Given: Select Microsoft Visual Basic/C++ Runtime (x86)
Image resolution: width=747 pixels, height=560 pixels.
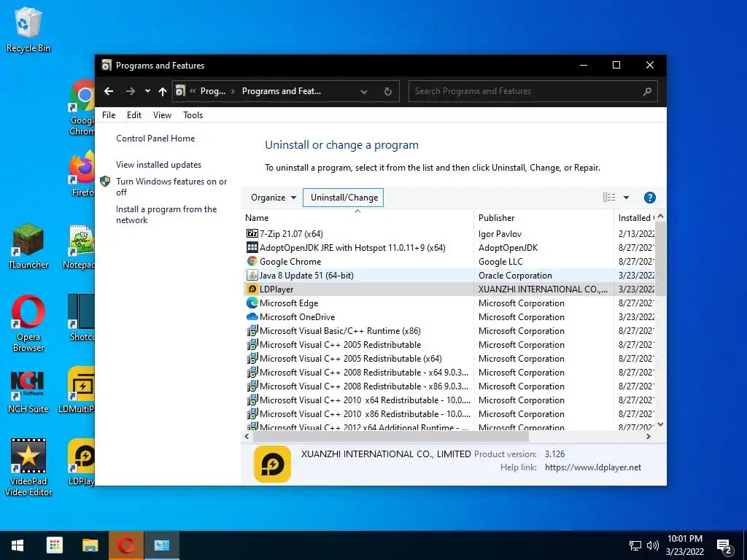Looking at the screenshot, I should tap(340, 331).
